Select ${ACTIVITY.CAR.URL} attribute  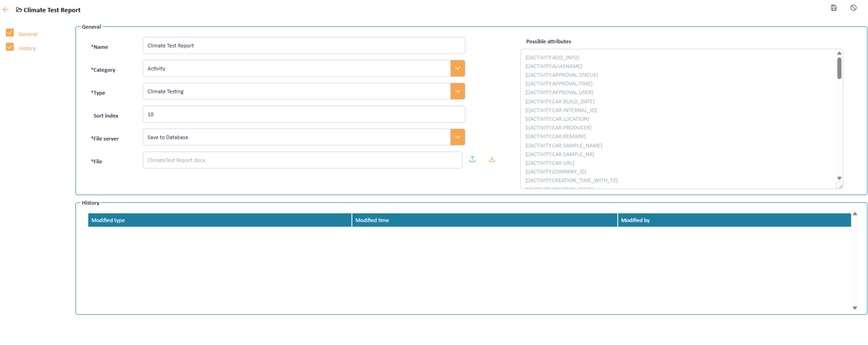(x=550, y=163)
